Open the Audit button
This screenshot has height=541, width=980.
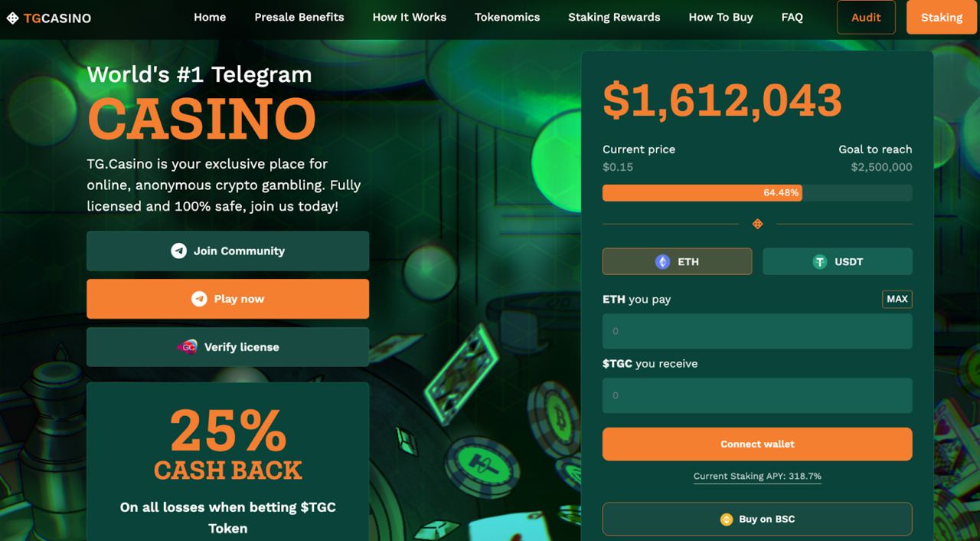[x=866, y=17]
